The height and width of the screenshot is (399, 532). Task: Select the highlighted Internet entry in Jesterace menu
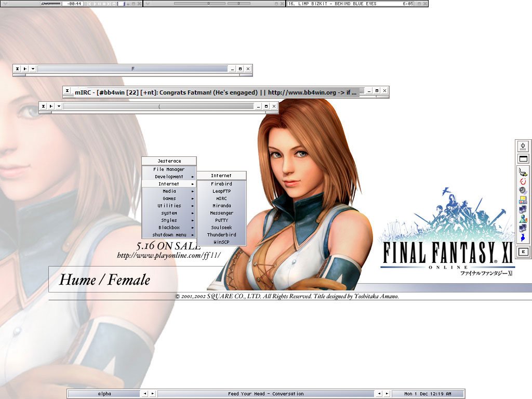pyautogui.click(x=169, y=184)
